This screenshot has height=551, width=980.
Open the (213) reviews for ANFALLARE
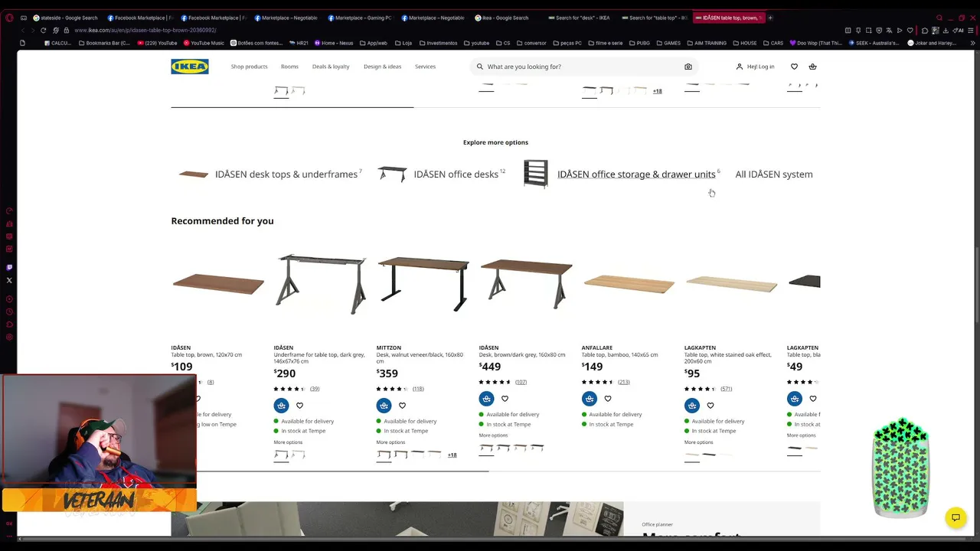624,382
